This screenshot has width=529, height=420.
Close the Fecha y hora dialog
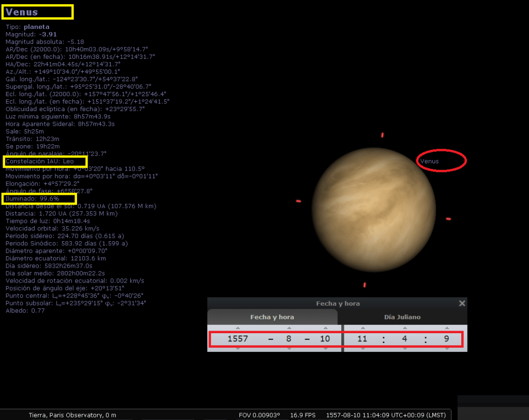pos(462,304)
